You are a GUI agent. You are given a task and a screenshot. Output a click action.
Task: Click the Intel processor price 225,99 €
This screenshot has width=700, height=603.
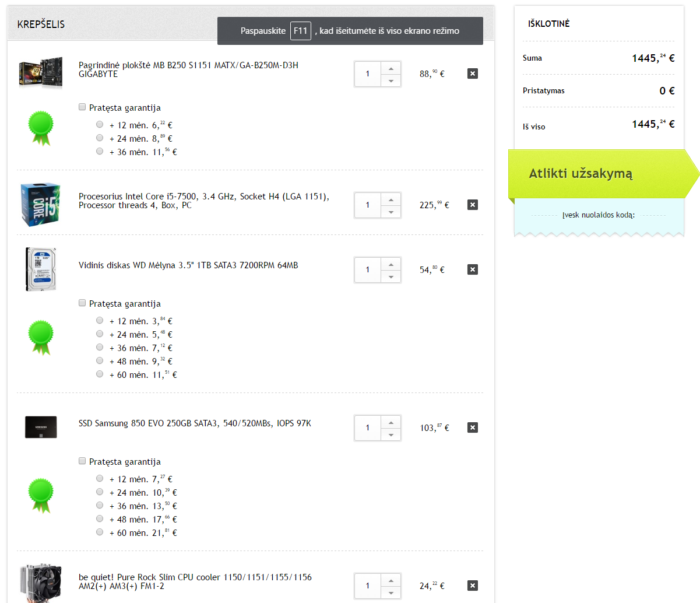tap(434, 205)
